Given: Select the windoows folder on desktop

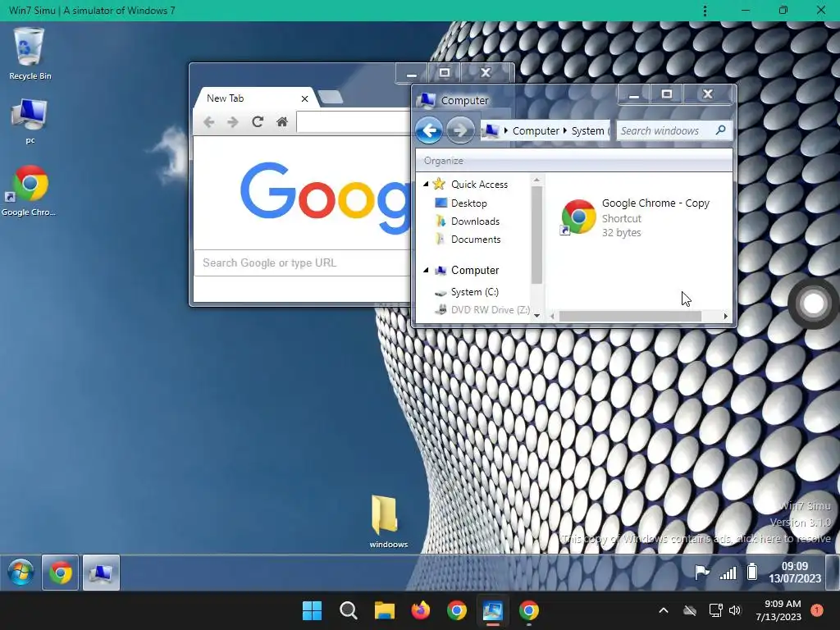Looking at the screenshot, I should coord(388,521).
